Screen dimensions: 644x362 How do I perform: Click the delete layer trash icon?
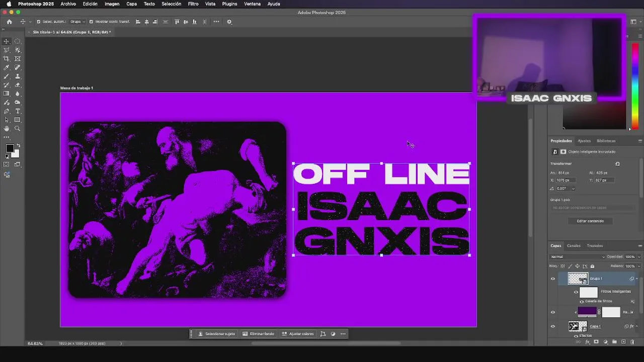632,342
